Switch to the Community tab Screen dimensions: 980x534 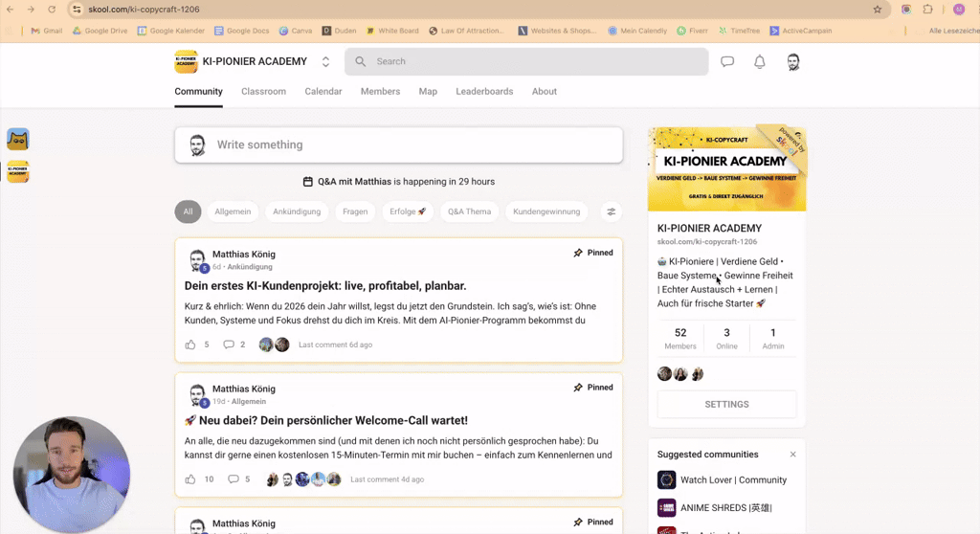coord(198,91)
